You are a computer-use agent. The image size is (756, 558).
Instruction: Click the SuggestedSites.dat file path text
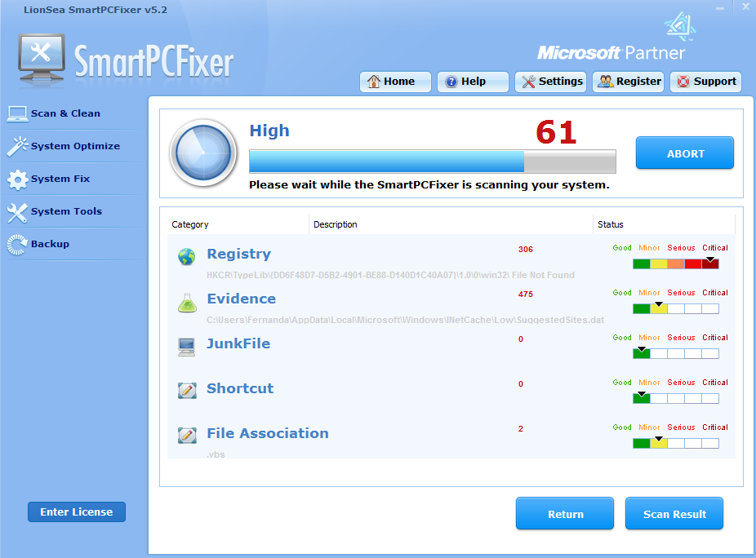(x=405, y=320)
